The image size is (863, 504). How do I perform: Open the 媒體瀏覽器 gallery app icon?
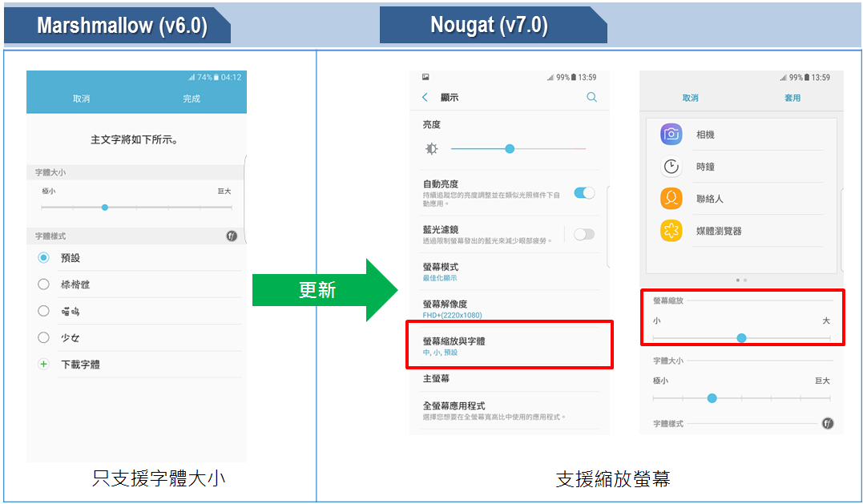(671, 231)
